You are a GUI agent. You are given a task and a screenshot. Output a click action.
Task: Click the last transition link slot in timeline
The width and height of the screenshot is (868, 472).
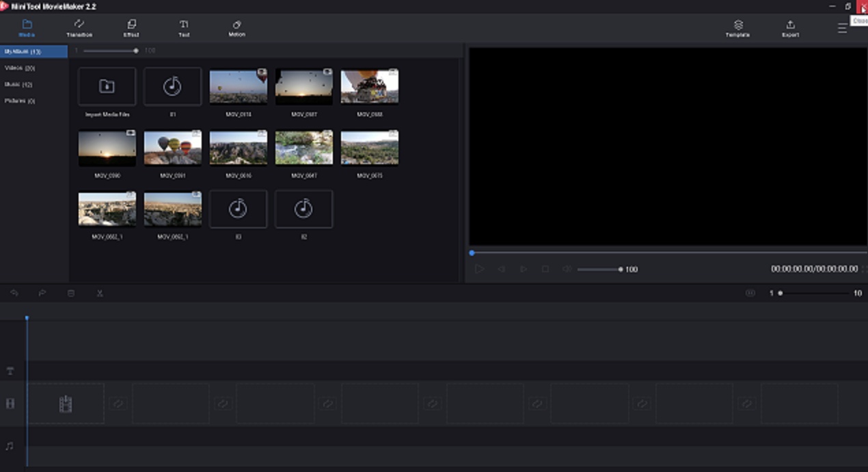(747, 404)
